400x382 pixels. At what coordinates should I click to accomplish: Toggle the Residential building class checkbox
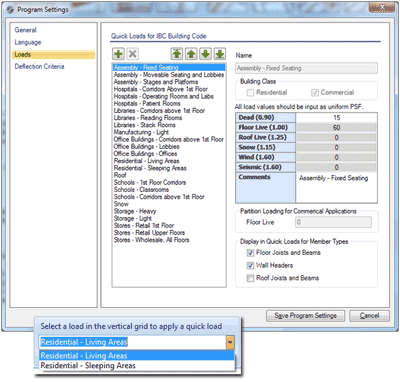(x=250, y=93)
